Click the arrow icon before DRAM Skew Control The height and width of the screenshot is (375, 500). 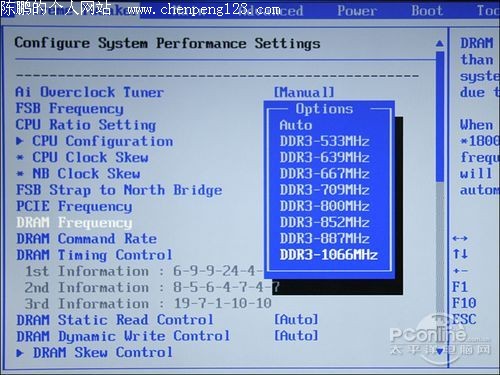(20, 353)
